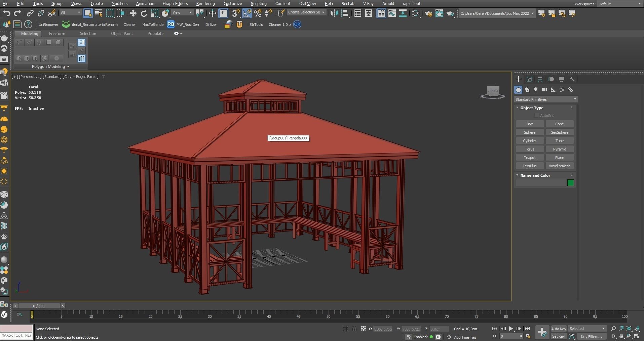Open the Workspaces Default dropdown
Screen dimensions: 644x341
coord(619,4)
